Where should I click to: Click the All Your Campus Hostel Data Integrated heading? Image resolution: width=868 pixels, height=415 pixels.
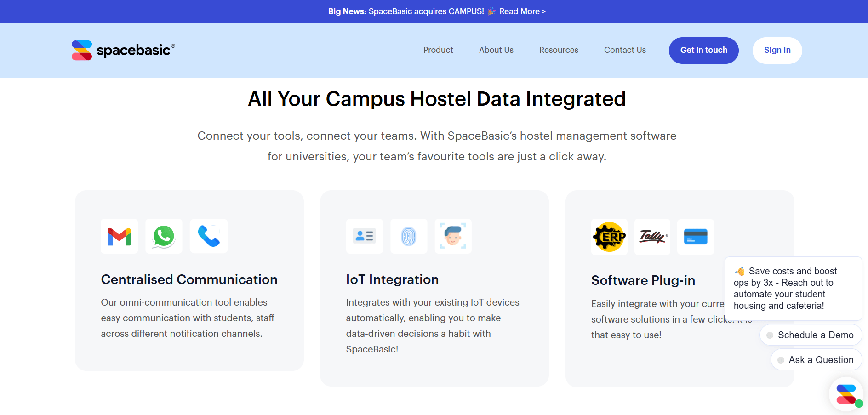click(x=437, y=99)
